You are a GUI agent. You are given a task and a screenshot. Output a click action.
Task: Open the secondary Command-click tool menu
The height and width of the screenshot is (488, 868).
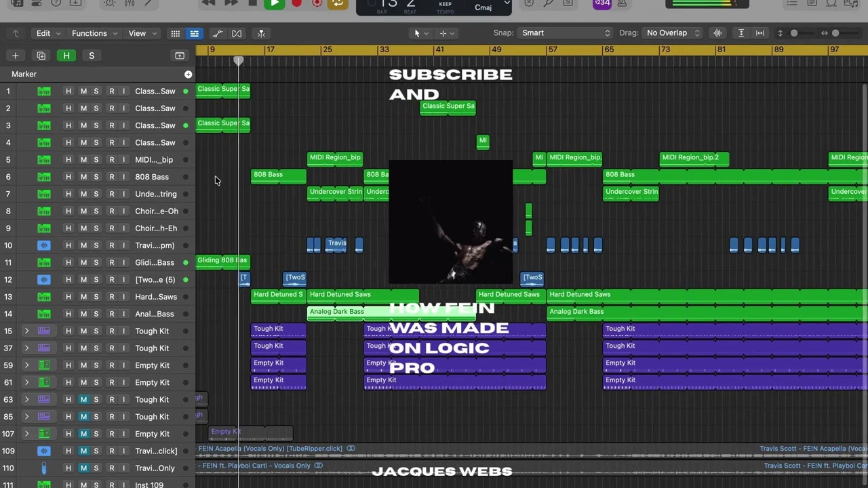click(447, 33)
